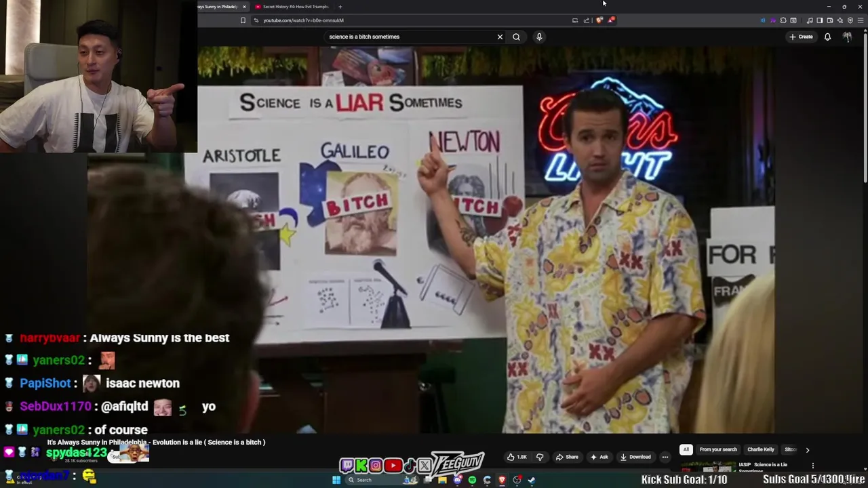
Task: Open Brave browser from the taskbar
Action: 502,480
